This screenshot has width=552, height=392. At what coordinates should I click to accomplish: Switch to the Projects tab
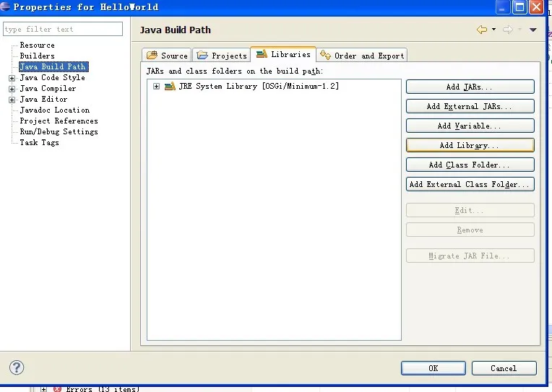coord(221,56)
